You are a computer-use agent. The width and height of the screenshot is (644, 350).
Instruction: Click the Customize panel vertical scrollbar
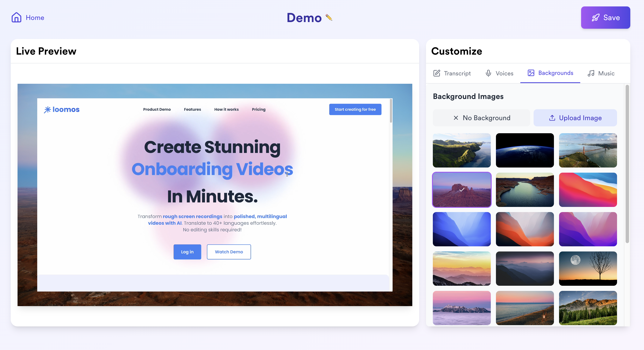(x=627, y=164)
